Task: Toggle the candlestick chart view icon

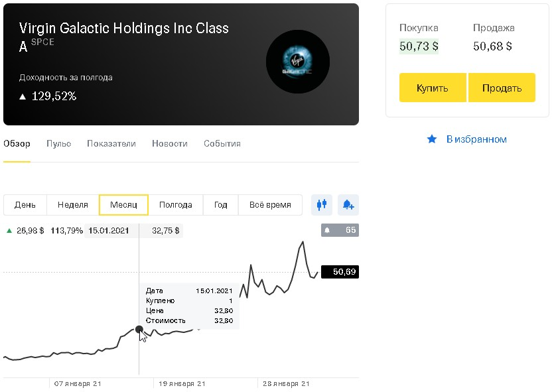Action: click(x=322, y=205)
